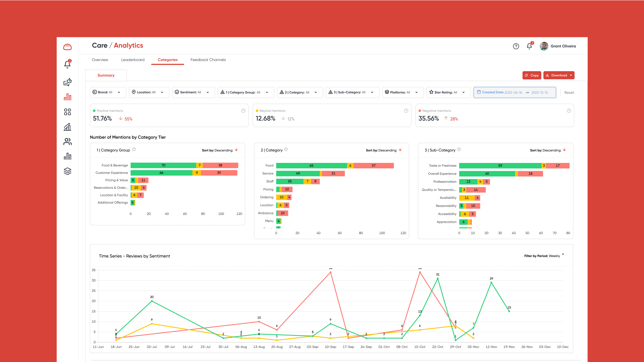Click the Copy button
The width and height of the screenshot is (644, 362).
(532, 75)
